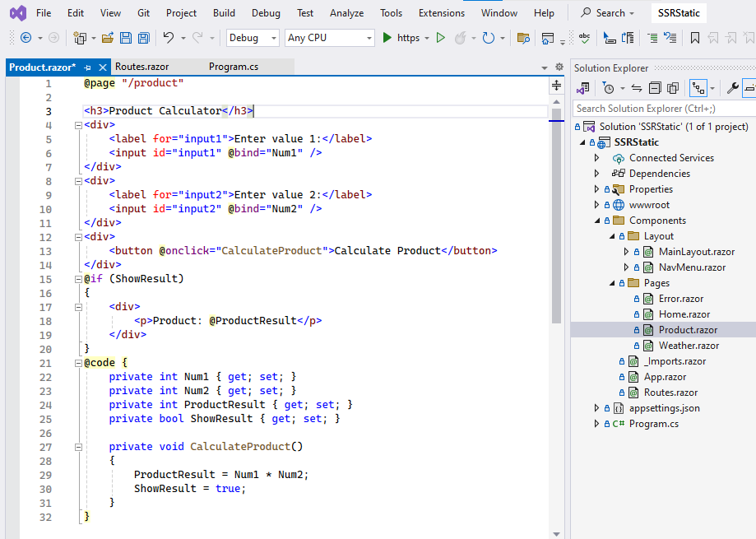Click the Navigate Backward arrow icon

(x=26, y=38)
